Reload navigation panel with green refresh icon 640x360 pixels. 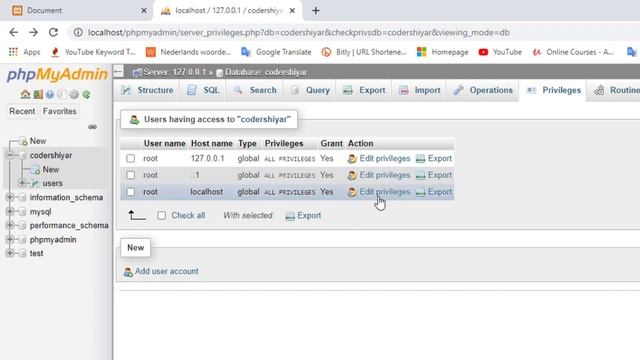[86, 95]
